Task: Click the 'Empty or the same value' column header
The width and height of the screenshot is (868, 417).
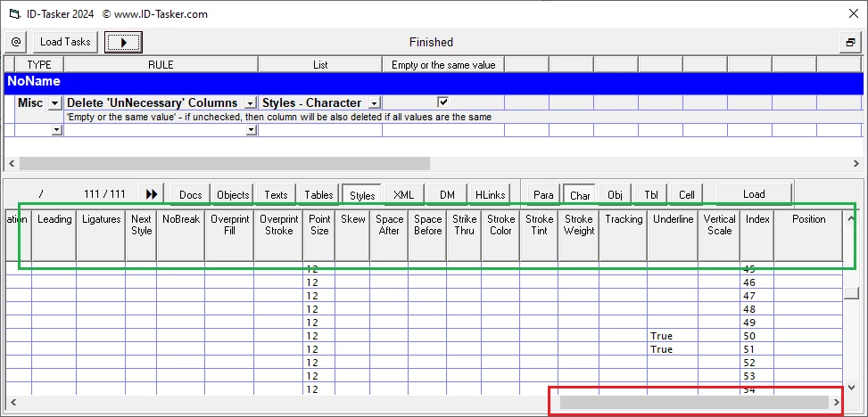Action: tap(443, 65)
